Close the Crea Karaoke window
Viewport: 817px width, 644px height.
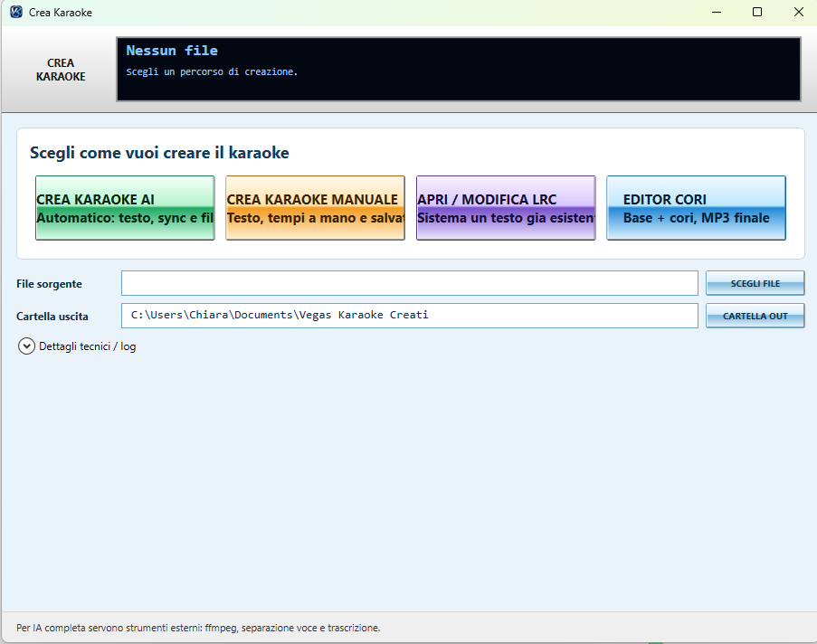point(798,12)
